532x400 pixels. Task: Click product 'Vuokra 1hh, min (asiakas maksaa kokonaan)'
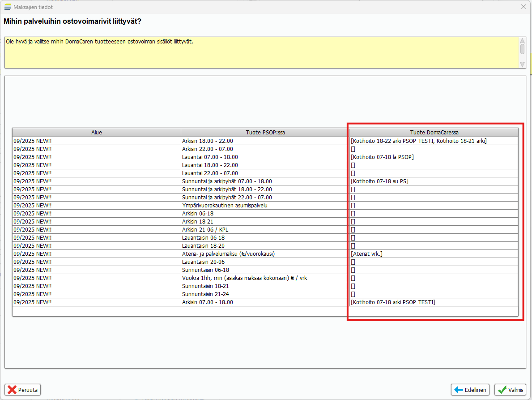tap(265, 278)
